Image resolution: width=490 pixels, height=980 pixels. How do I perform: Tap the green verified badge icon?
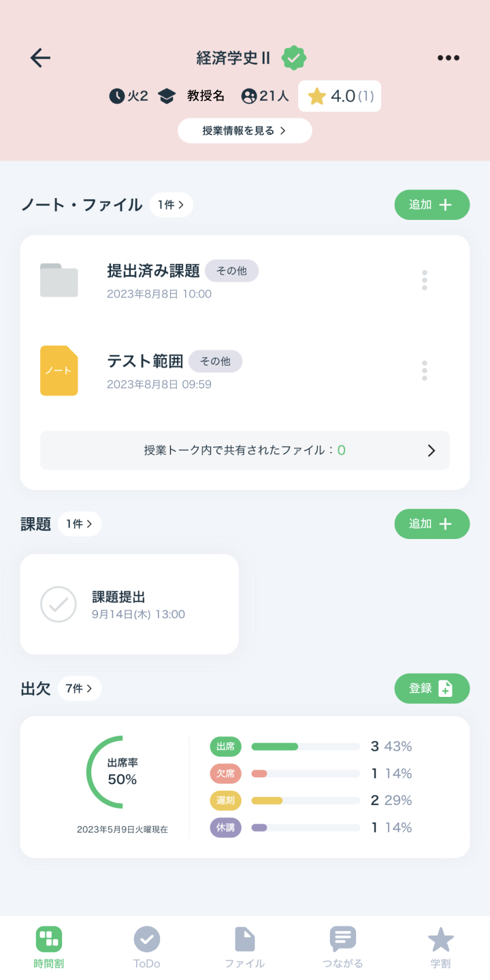pos(294,59)
